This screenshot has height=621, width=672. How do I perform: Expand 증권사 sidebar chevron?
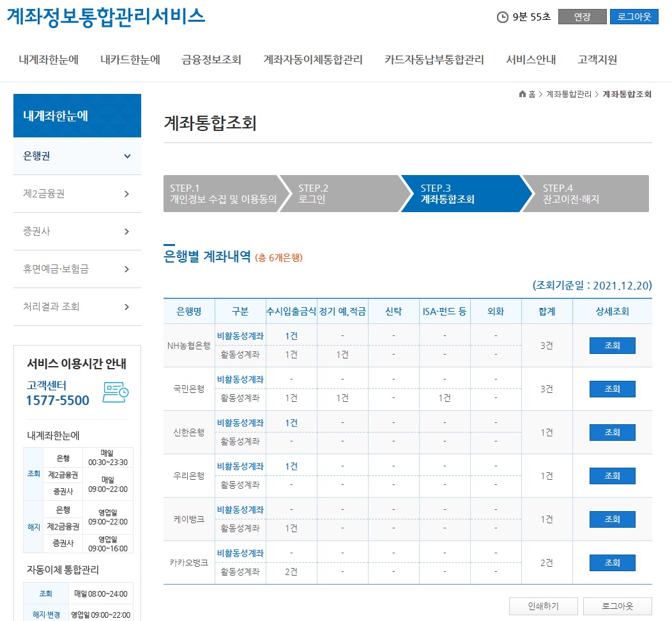126,231
